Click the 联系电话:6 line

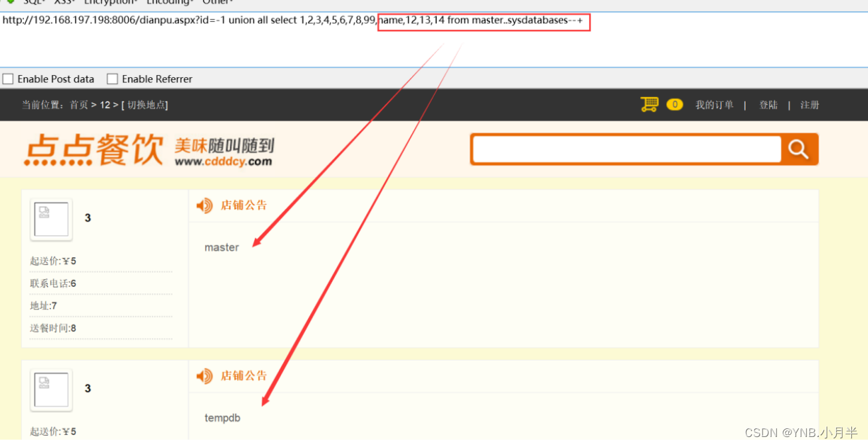pos(53,283)
